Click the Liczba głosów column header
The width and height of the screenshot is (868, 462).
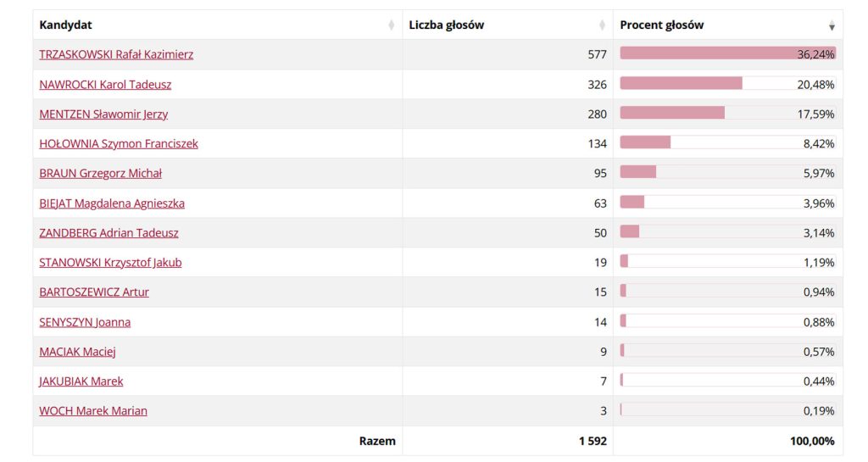[447, 25]
